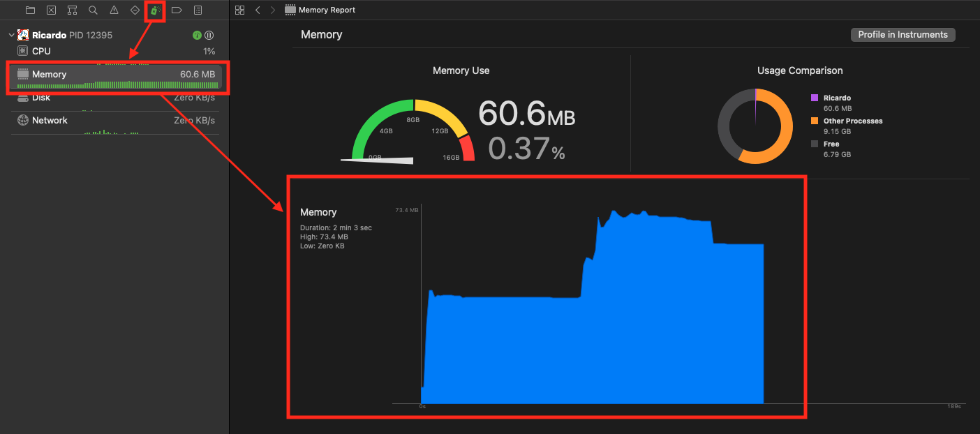
Task: Select the Symbol navigator hierarchy icon
Action: [72, 10]
